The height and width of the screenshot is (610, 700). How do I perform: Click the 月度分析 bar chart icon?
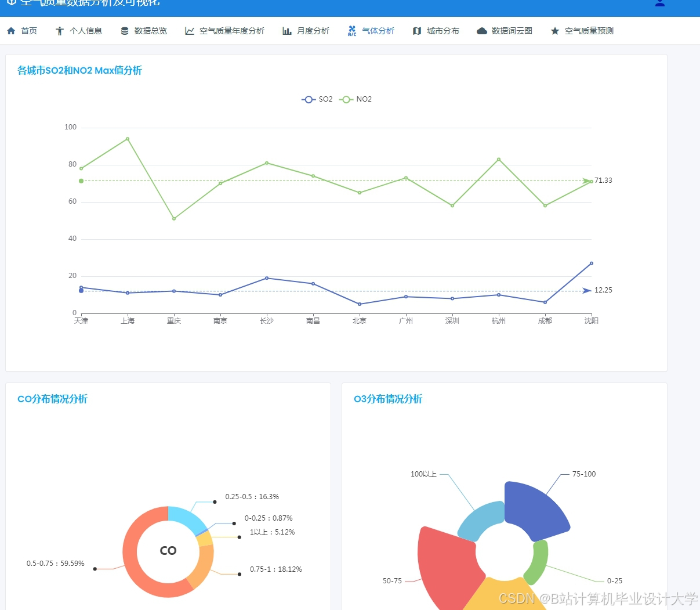click(287, 30)
